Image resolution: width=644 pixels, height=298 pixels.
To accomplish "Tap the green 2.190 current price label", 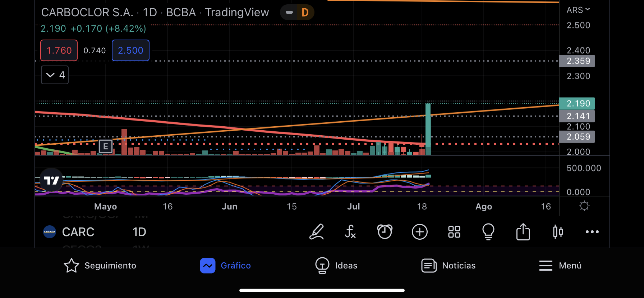I will (x=577, y=104).
